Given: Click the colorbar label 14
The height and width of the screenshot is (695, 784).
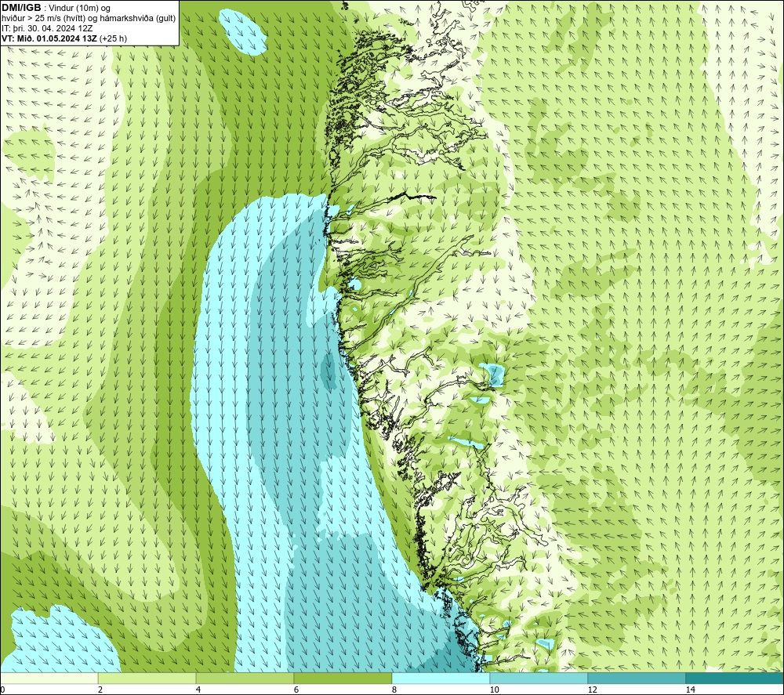Looking at the screenshot, I should (x=690, y=690).
